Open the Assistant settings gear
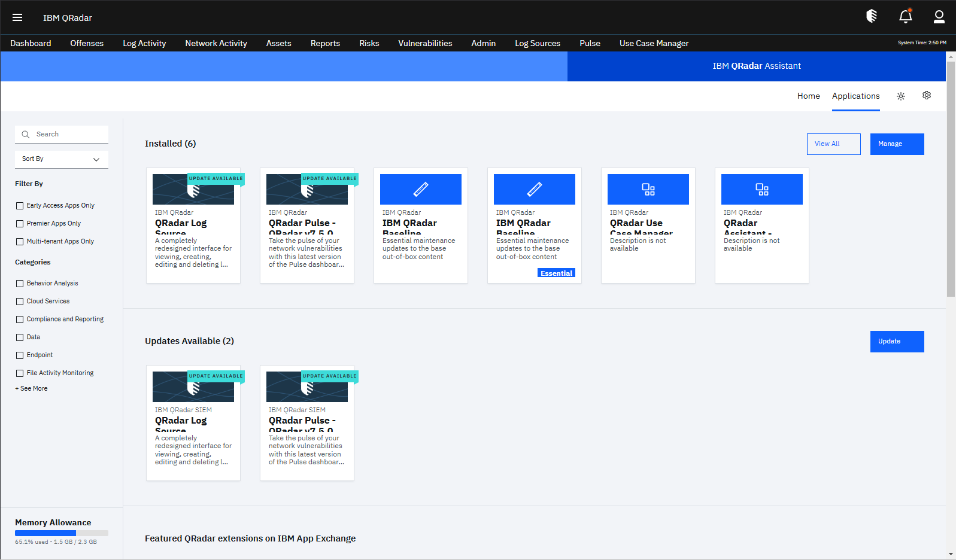956x560 pixels. point(927,96)
